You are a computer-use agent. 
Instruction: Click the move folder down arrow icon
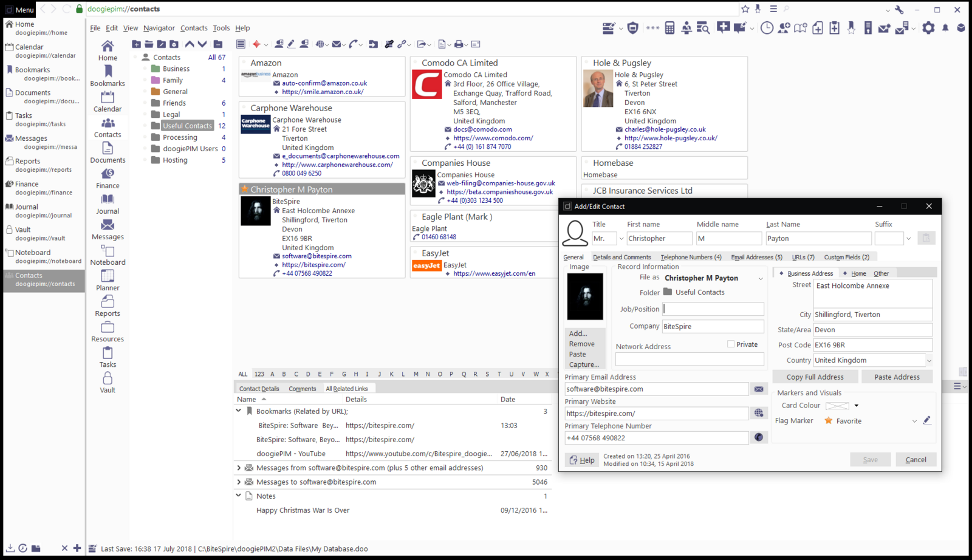[x=202, y=44]
